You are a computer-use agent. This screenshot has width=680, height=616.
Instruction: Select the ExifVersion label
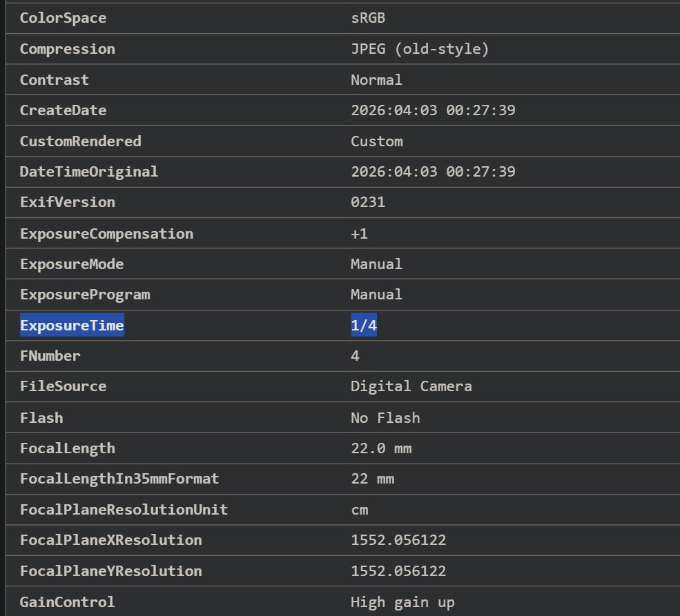coord(68,202)
